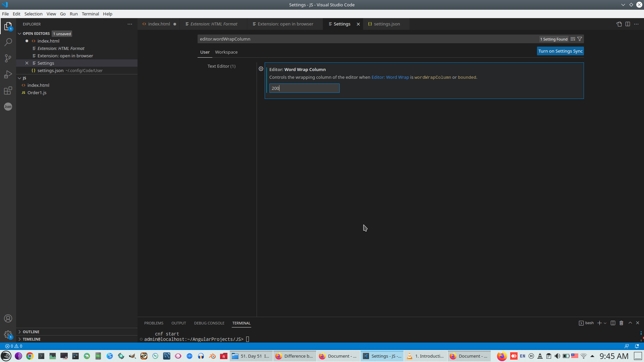This screenshot has width=644, height=362.
Task: Click the filter settings funnel icon
Action: [x=580, y=39]
